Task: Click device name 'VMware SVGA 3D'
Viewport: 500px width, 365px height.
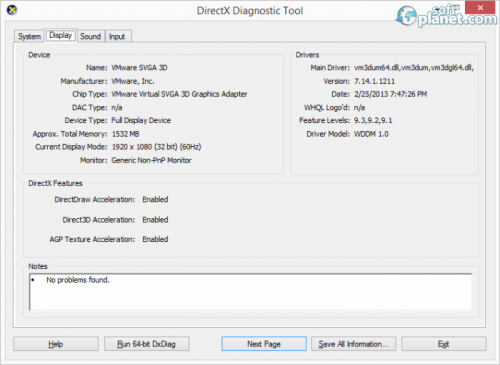Action: tap(139, 68)
